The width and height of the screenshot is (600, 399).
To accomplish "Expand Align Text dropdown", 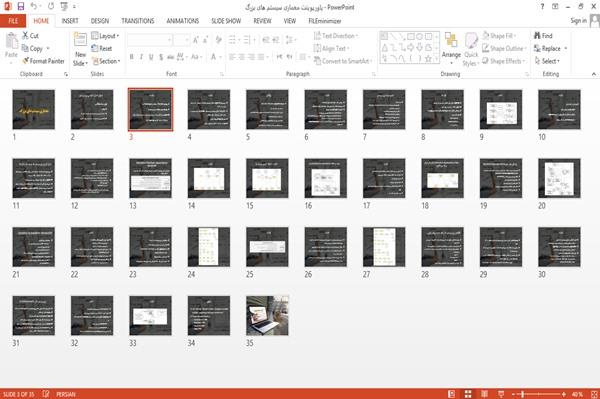I will coord(331,49).
